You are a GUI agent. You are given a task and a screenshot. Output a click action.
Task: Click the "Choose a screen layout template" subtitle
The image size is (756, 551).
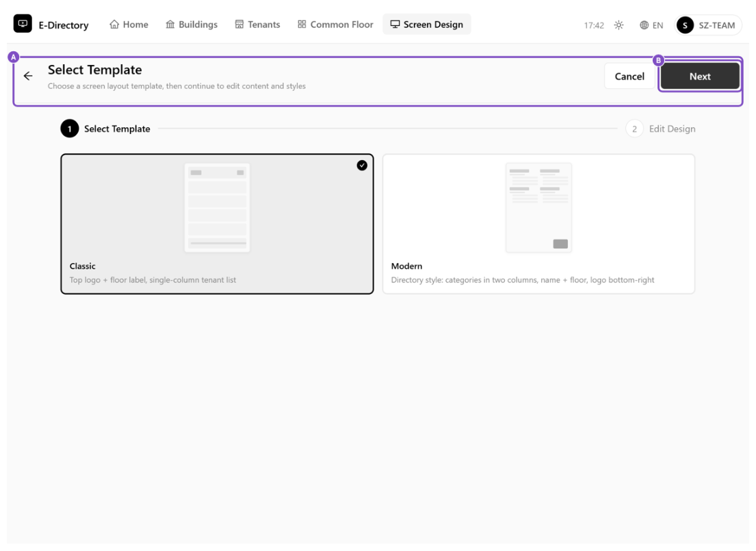pyautogui.click(x=177, y=86)
